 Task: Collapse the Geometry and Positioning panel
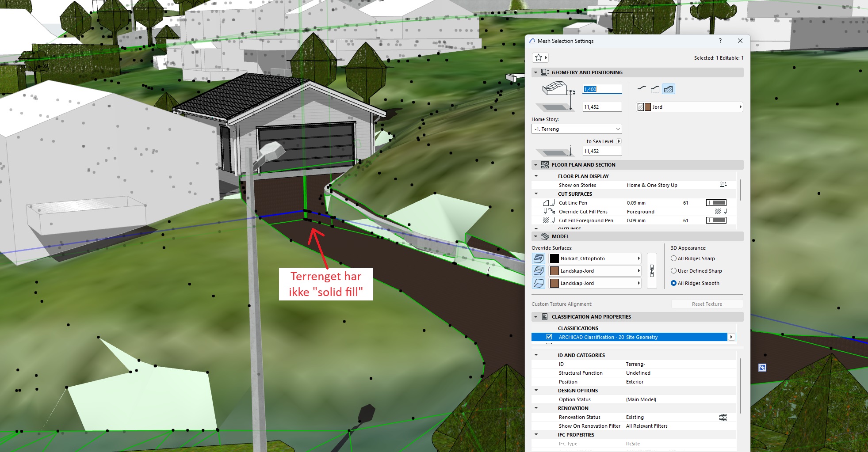point(536,72)
